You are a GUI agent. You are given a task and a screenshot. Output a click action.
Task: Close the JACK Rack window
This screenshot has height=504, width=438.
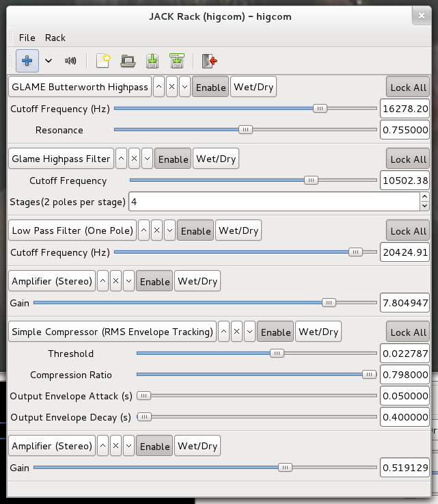(x=422, y=16)
